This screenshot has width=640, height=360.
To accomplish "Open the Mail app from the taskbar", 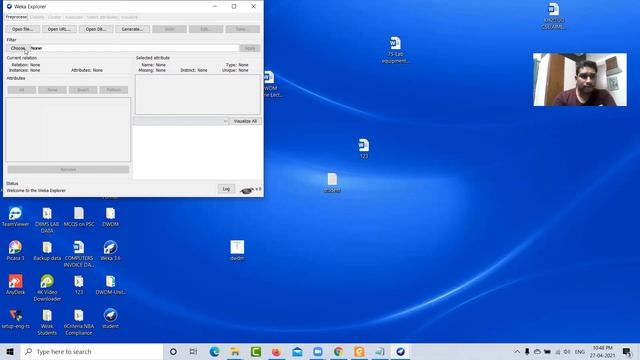I will point(297,351).
